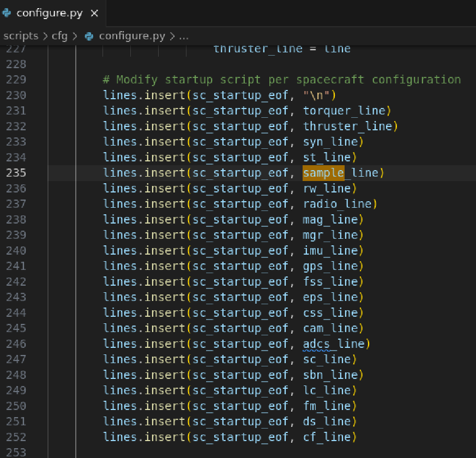Screen dimensions: 476x458
Task: Click 'rw_line' on line 236
Action: (x=327, y=189)
